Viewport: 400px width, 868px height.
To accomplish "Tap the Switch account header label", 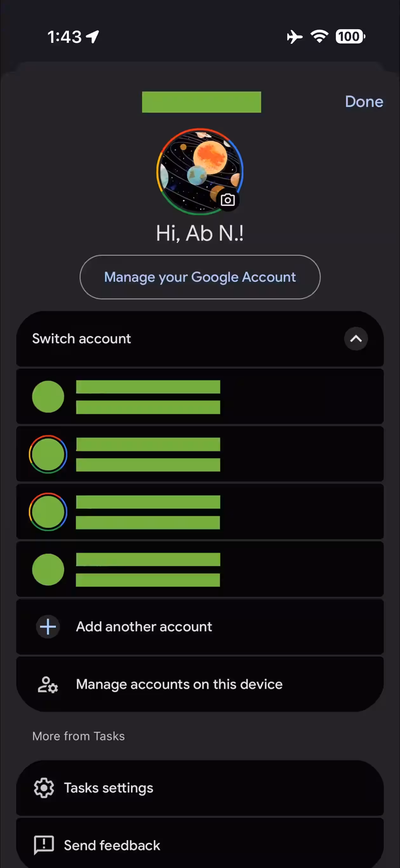I will click(82, 339).
